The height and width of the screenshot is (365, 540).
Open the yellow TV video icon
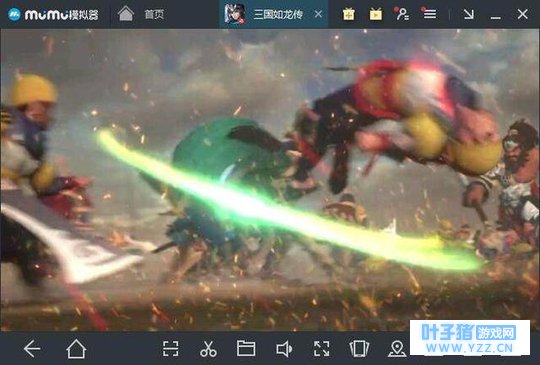click(376, 14)
